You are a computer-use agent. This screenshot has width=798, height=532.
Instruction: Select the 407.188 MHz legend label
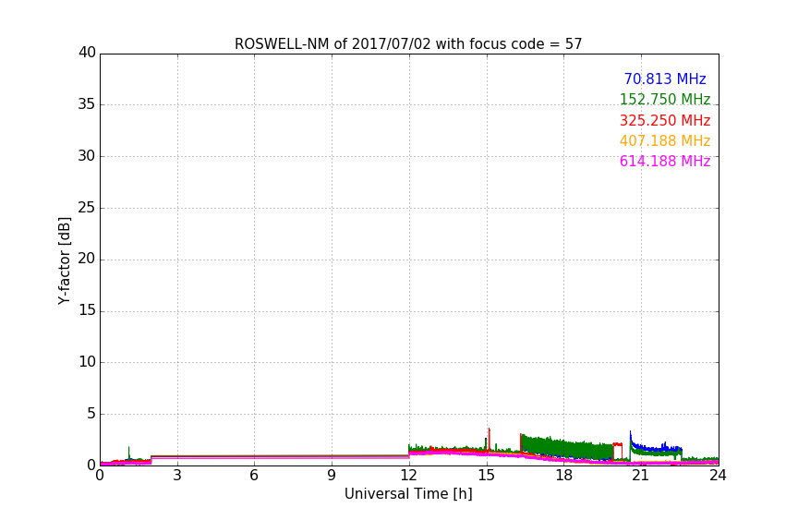[x=665, y=141]
